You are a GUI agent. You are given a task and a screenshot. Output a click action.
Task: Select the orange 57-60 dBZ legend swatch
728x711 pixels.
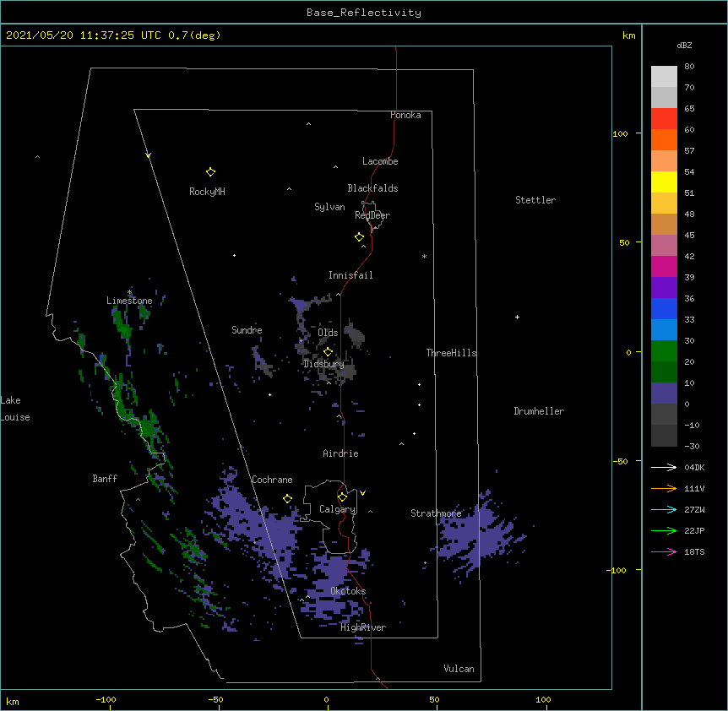(664, 139)
